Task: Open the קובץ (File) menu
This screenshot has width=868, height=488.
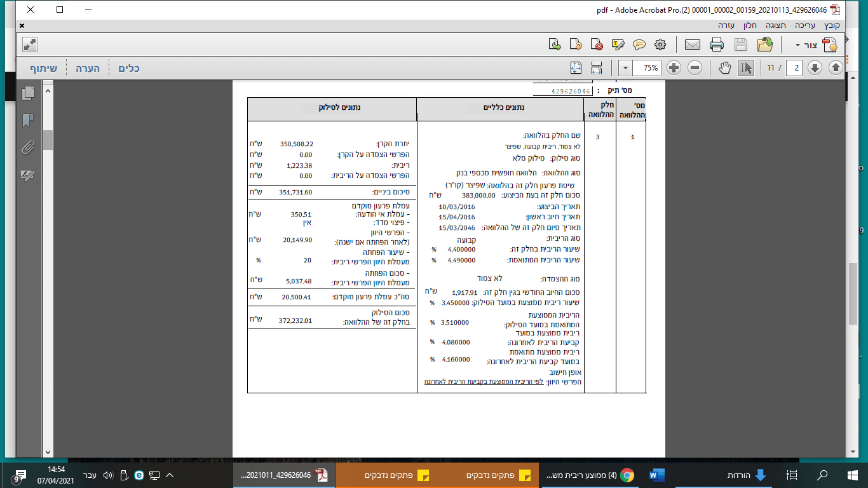Action: pos(832,25)
